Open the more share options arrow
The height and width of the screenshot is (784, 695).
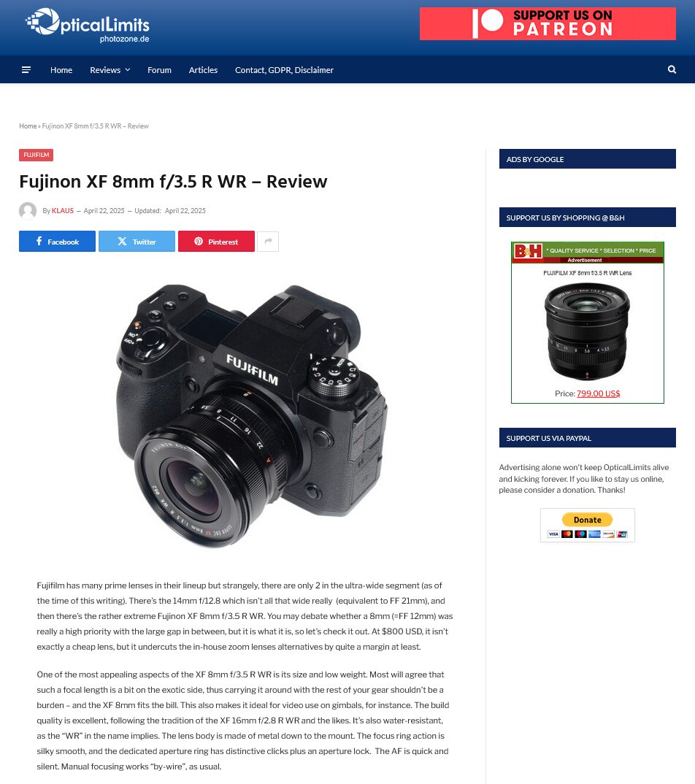268,242
